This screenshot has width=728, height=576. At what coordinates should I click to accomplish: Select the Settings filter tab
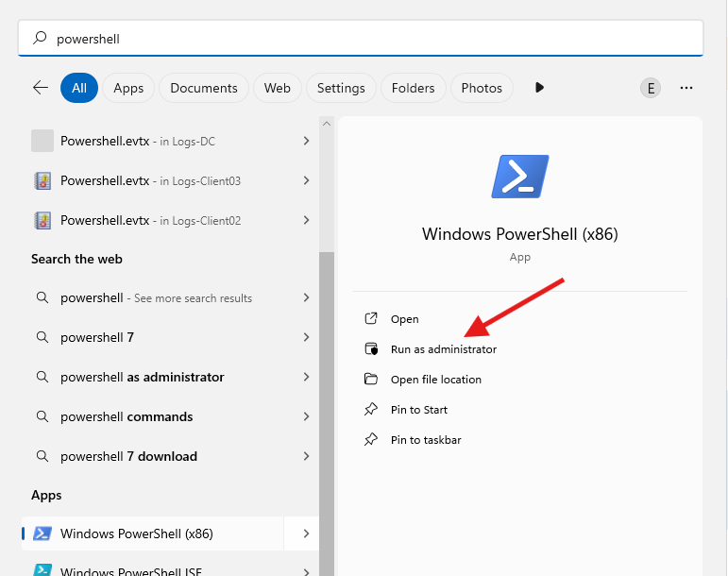tap(341, 88)
